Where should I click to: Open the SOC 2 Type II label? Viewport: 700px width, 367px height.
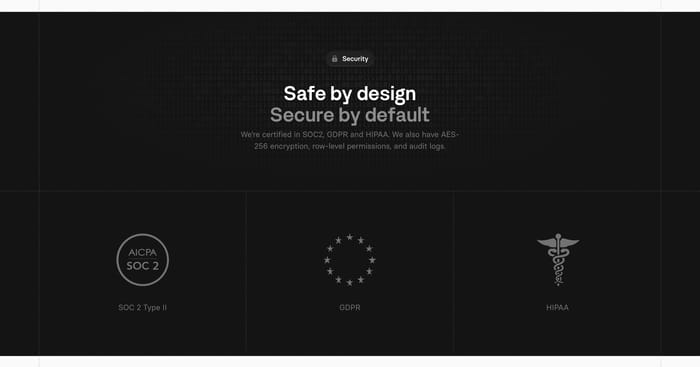142,307
